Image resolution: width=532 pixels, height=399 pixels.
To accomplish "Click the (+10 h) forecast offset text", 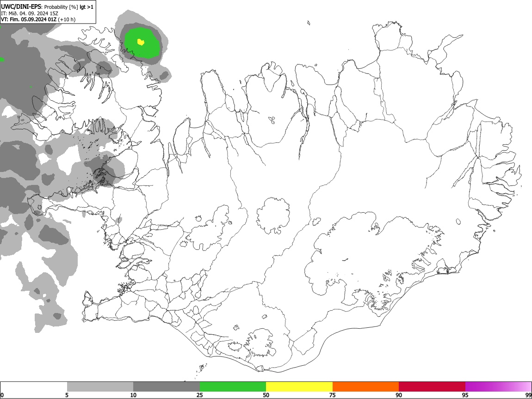I will 67,19.
